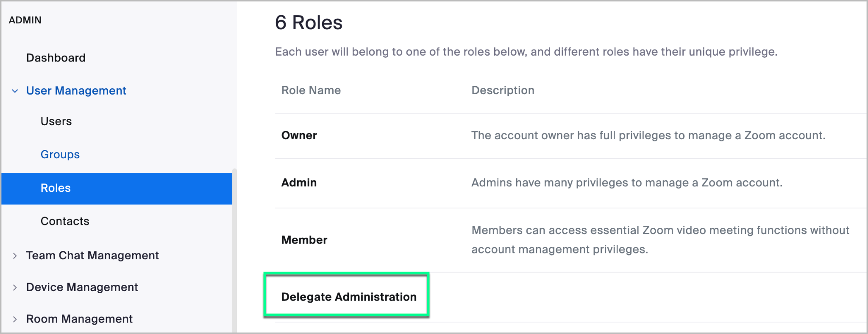This screenshot has width=868, height=334.
Task: Go to Groups in sidebar
Action: [x=60, y=154]
